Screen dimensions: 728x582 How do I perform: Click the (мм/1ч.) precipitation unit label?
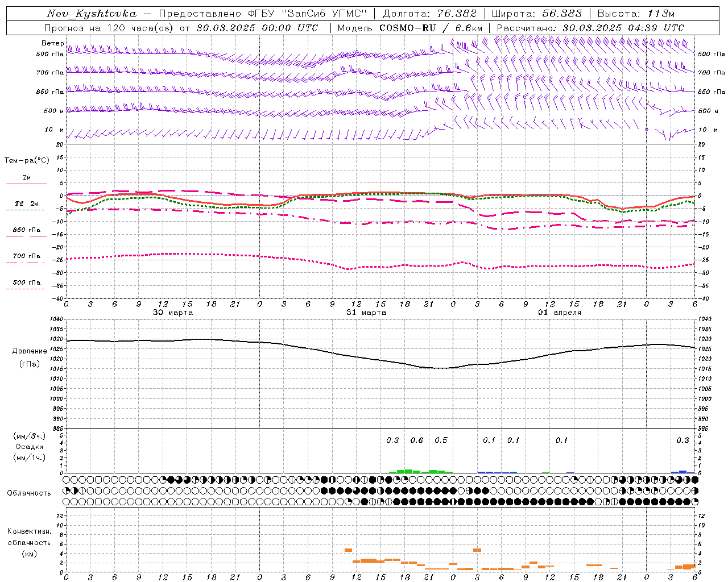[30, 458]
